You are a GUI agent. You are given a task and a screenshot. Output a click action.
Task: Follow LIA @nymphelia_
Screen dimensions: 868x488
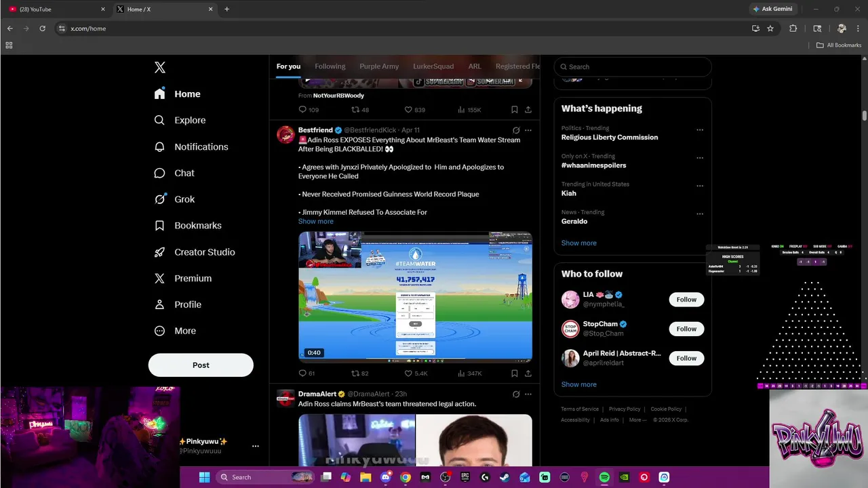point(686,300)
